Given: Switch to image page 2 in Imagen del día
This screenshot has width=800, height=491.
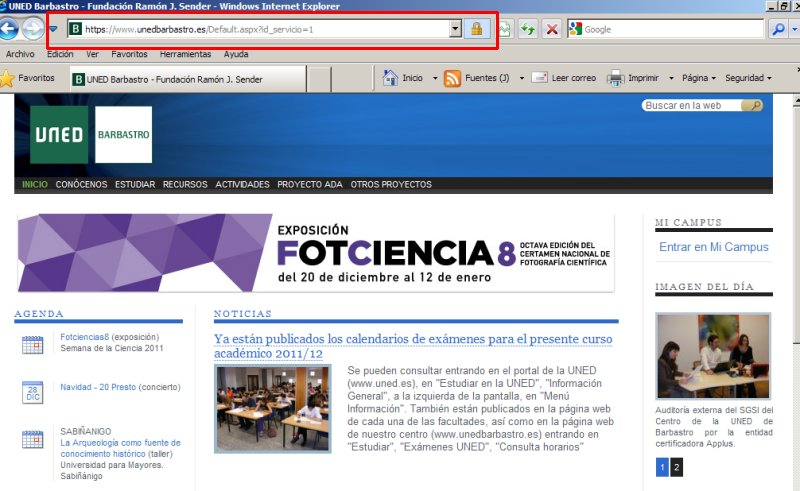Looking at the screenshot, I should point(677,467).
